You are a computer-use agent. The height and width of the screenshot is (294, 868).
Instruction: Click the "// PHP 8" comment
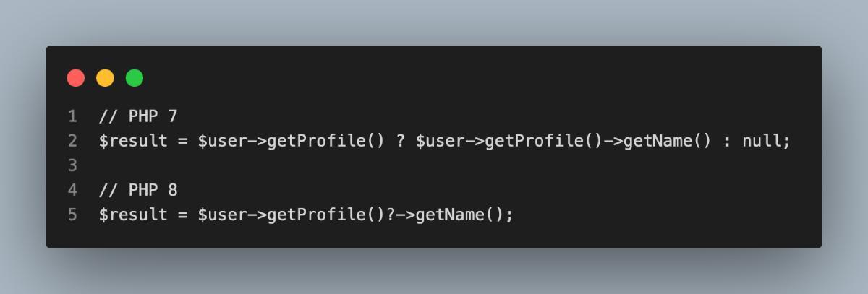coord(138,191)
